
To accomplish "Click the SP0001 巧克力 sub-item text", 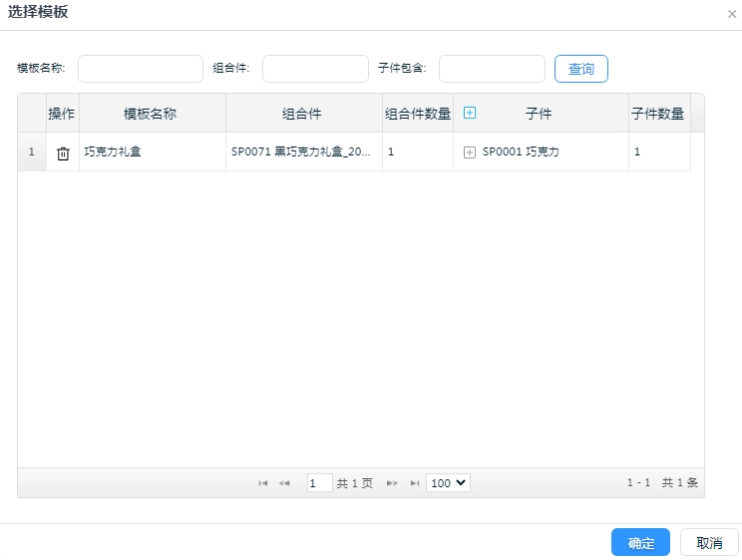I will 521,151.
